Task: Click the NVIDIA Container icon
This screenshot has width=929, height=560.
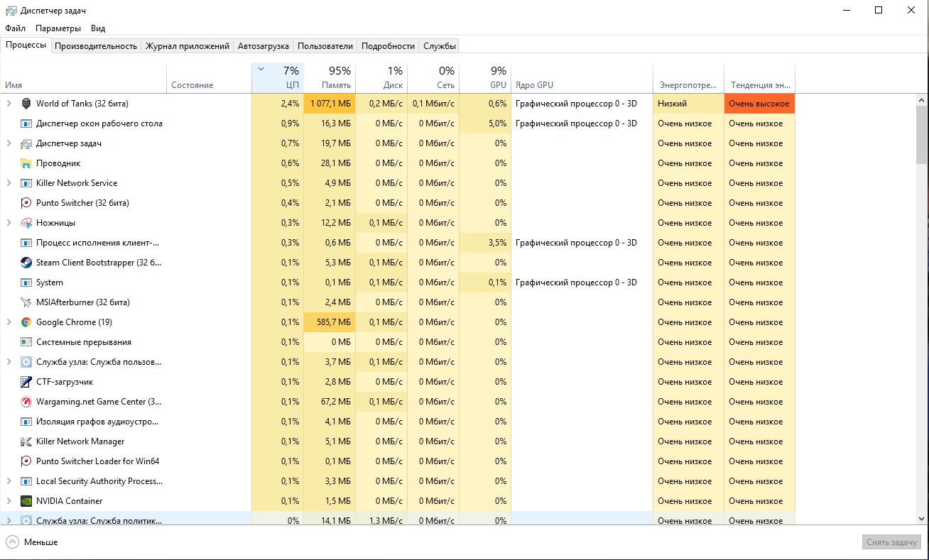Action: click(x=26, y=501)
